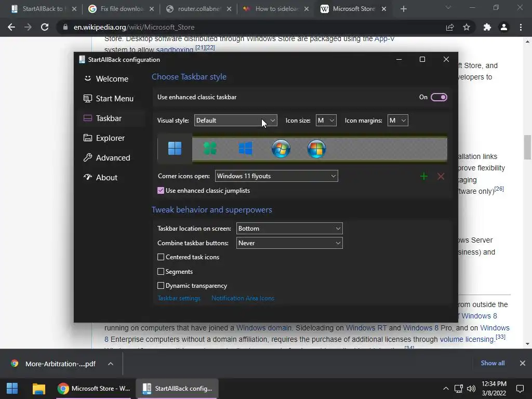Open the Visual style dropdown

pos(236,121)
